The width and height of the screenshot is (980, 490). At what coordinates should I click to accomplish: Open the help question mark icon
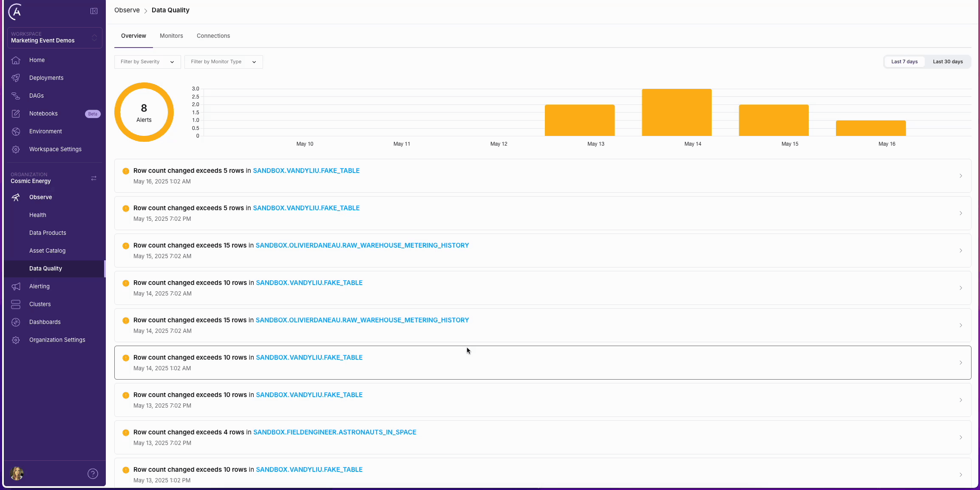93,473
